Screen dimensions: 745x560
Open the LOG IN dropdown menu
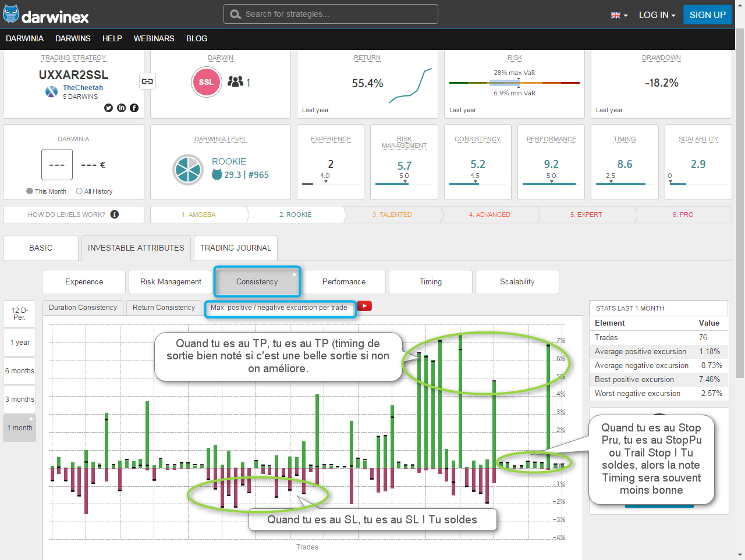[657, 15]
